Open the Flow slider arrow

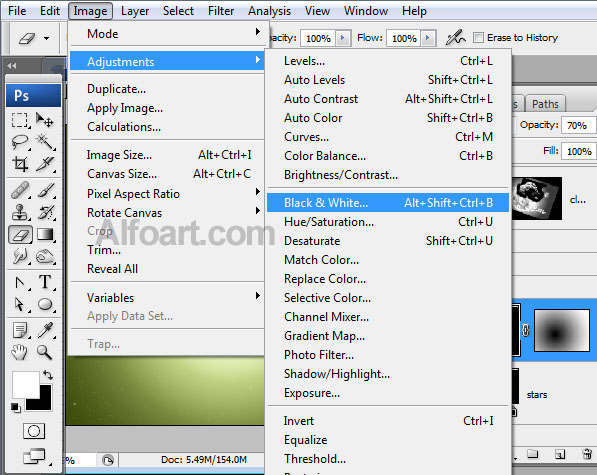click(428, 38)
